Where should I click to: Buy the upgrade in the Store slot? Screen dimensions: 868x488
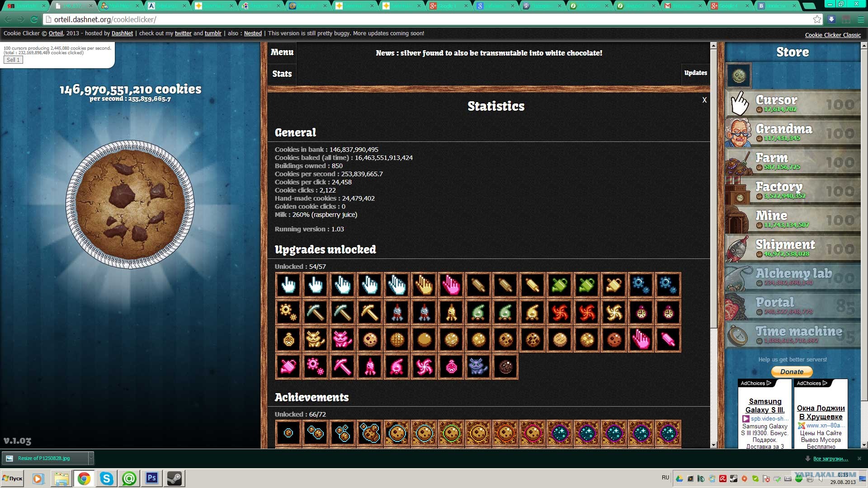[x=739, y=75]
